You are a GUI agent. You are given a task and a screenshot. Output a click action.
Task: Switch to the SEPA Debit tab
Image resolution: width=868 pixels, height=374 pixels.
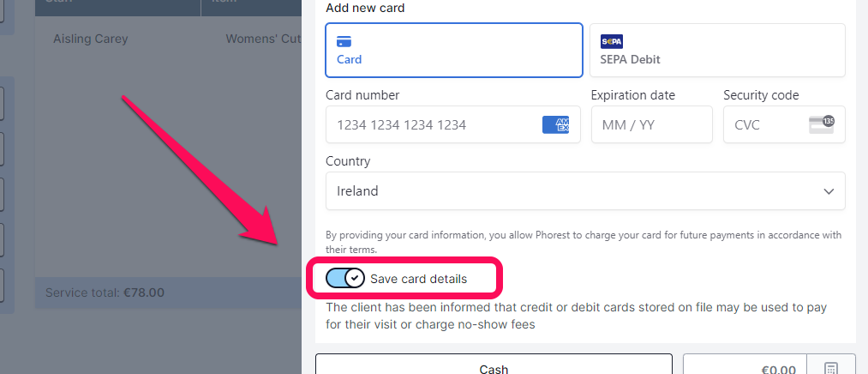(717, 50)
